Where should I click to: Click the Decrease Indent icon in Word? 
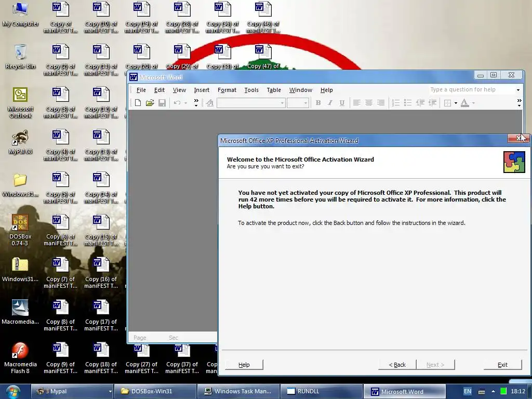coord(420,103)
